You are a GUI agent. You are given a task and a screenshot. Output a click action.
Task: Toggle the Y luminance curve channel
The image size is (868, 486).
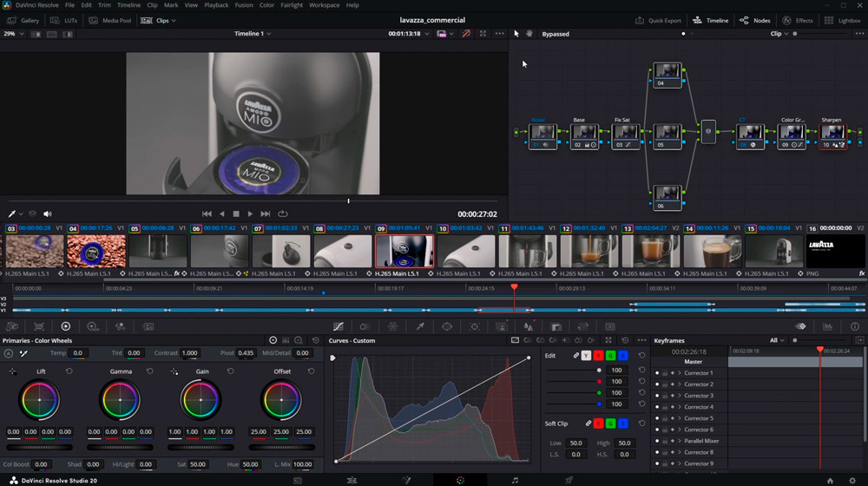(586, 355)
